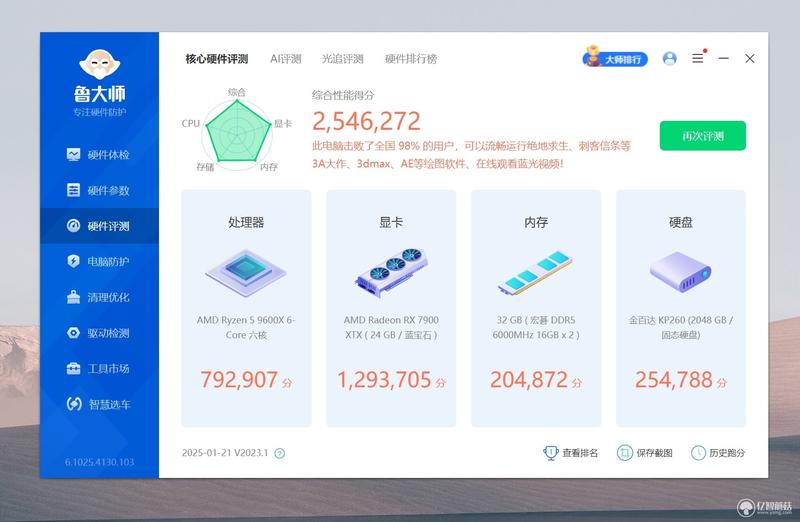The height and width of the screenshot is (522, 800).
Task: Click the 专注硬件防护 slogan
Action: (x=99, y=112)
